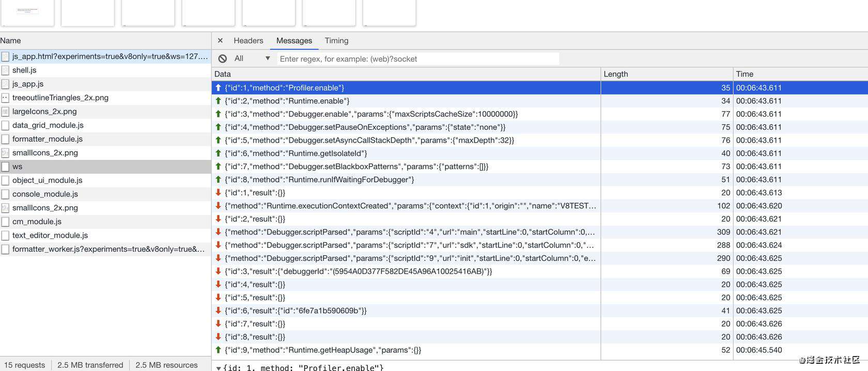Click received arrow for id 8 result
868x371 pixels.
(x=218, y=337)
